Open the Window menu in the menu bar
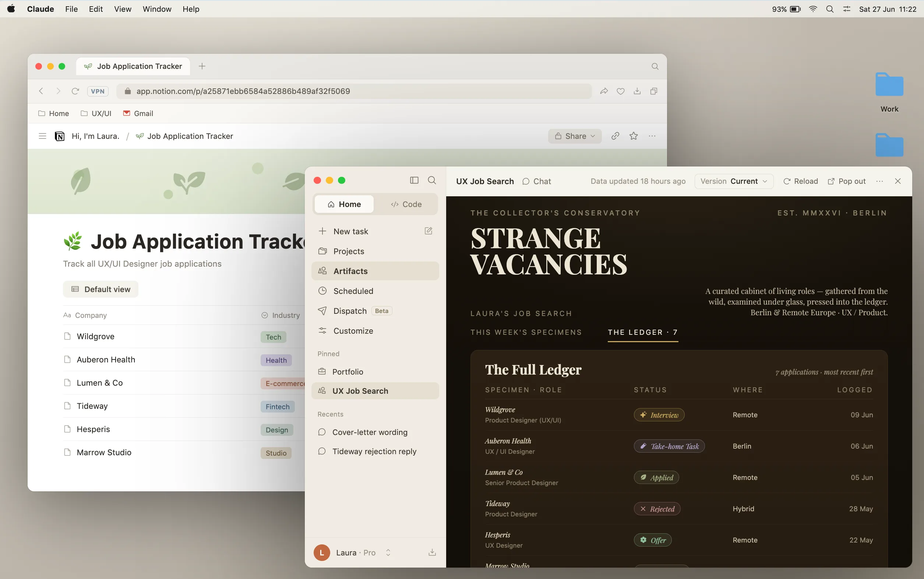 [x=157, y=9]
